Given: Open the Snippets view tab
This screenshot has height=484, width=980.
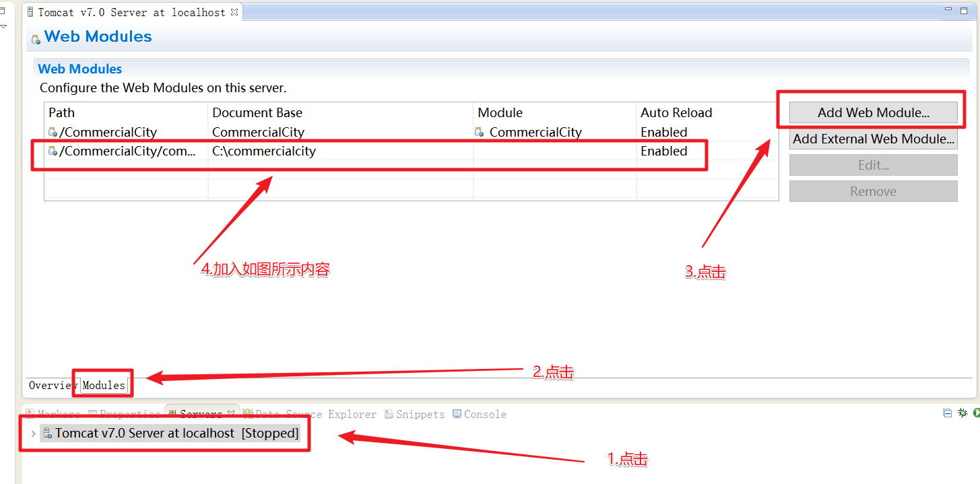Looking at the screenshot, I should (x=415, y=414).
